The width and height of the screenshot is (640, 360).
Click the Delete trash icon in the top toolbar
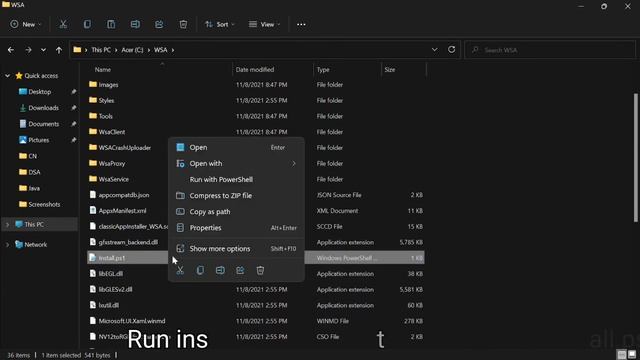click(x=183, y=24)
